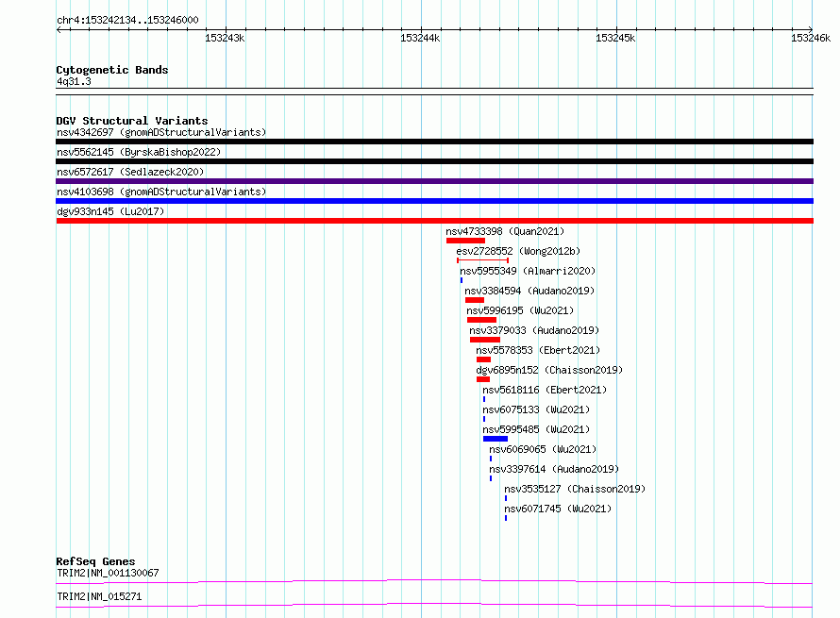Click the black bar under nsv5562145

(434, 161)
